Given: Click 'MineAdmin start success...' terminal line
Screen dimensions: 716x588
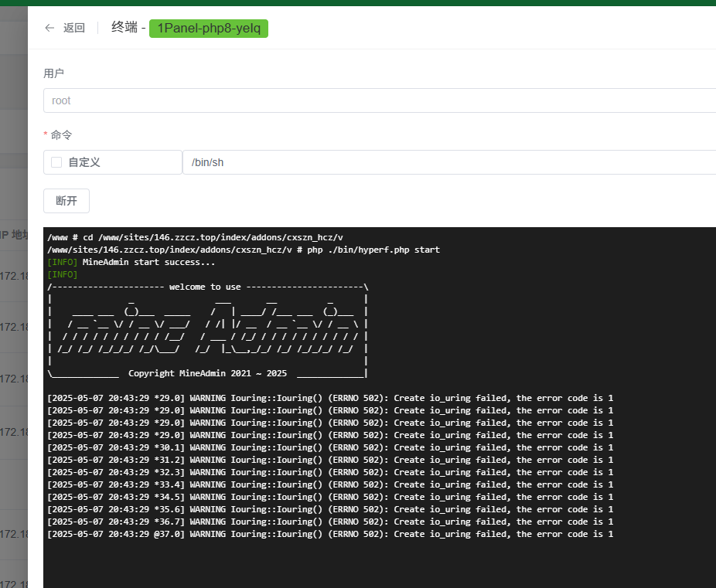Looking at the screenshot, I should coord(131,262).
